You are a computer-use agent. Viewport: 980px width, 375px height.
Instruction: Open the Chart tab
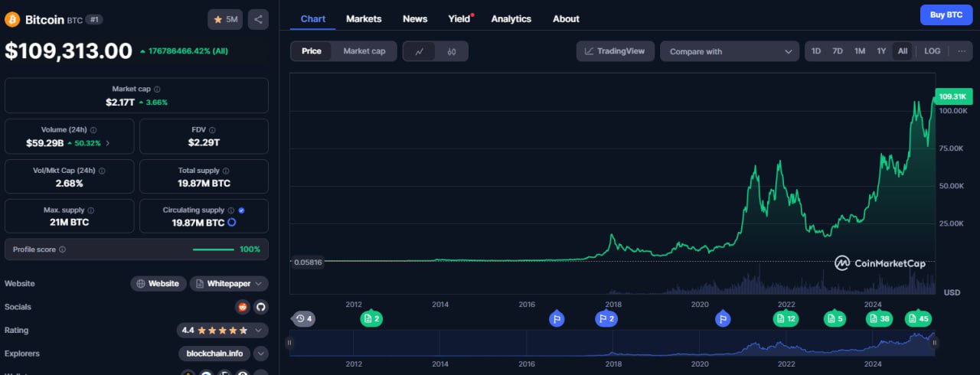[x=312, y=18]
